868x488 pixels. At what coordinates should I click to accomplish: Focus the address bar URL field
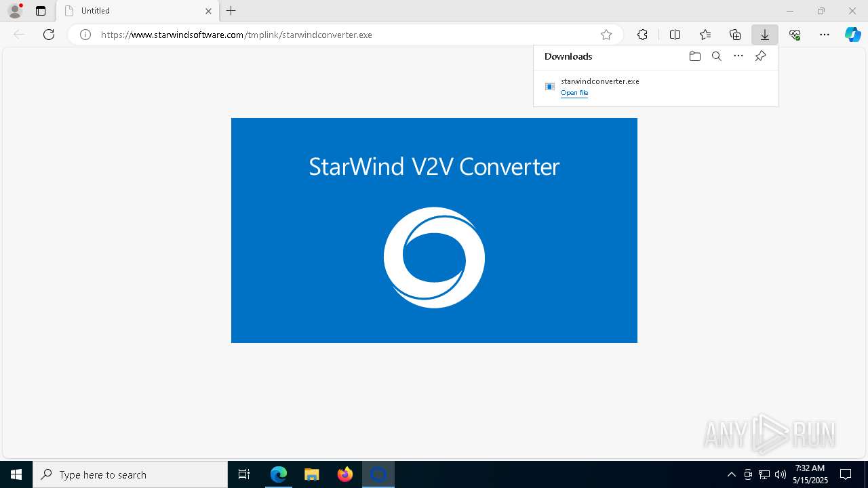pos(346,35)
